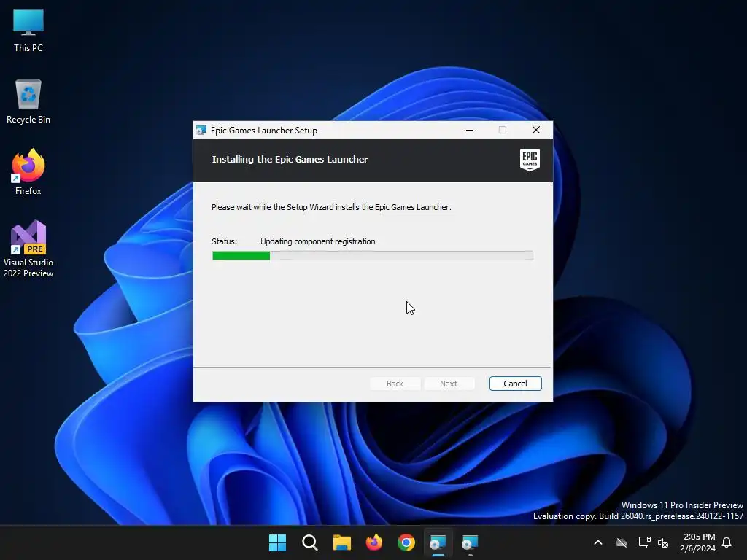Click the Epic Games logo in header
Screen dimensions: 747x560
pyautogui.click(x=530, y=160)
